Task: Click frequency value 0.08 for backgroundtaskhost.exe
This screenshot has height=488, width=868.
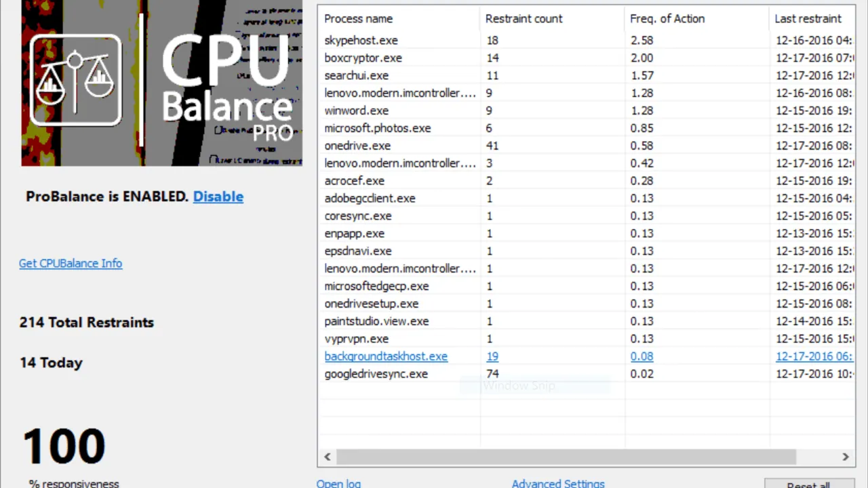Action: point(642,357)
